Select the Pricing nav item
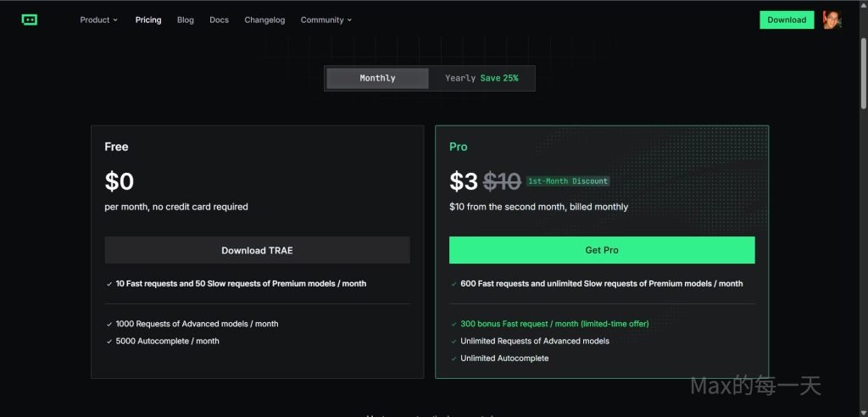This screenshot has height=417, width=868. [148, 19]
